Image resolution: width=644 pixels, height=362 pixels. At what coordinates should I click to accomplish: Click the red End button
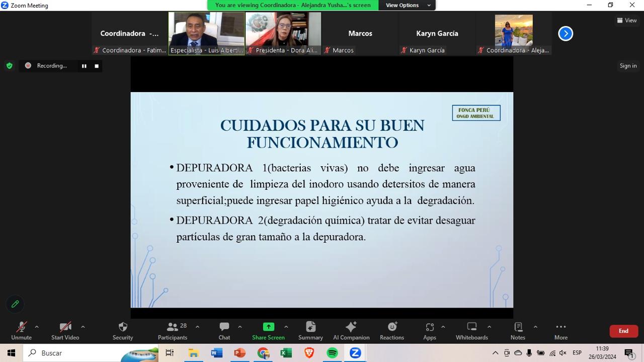click(623, 331)
